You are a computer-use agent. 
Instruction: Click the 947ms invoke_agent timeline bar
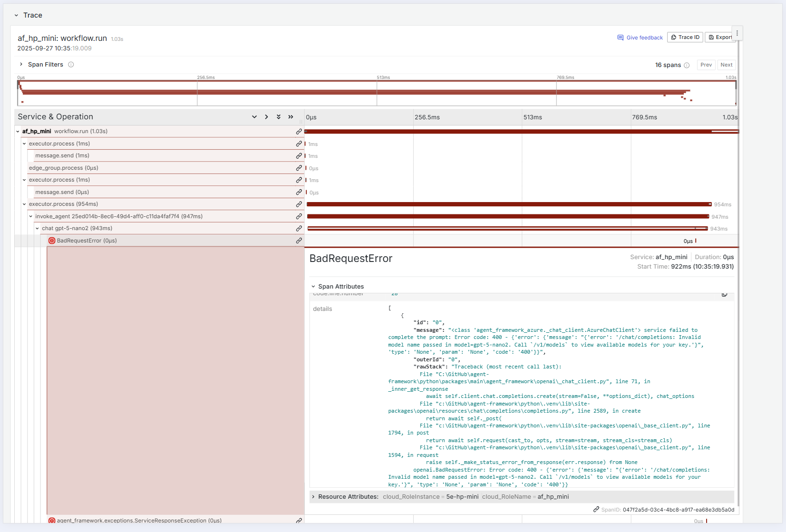pyautogui.click(x=508, y=216)
